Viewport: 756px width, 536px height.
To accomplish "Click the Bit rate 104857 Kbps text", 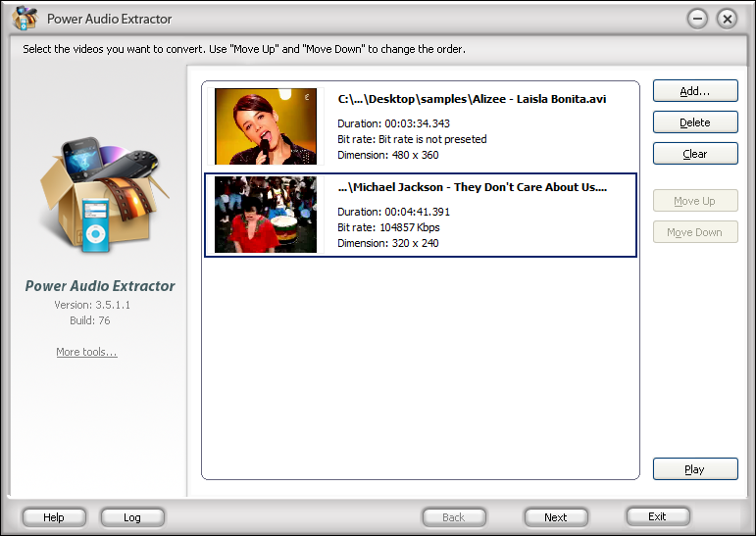I will click(x=388, y=227).
